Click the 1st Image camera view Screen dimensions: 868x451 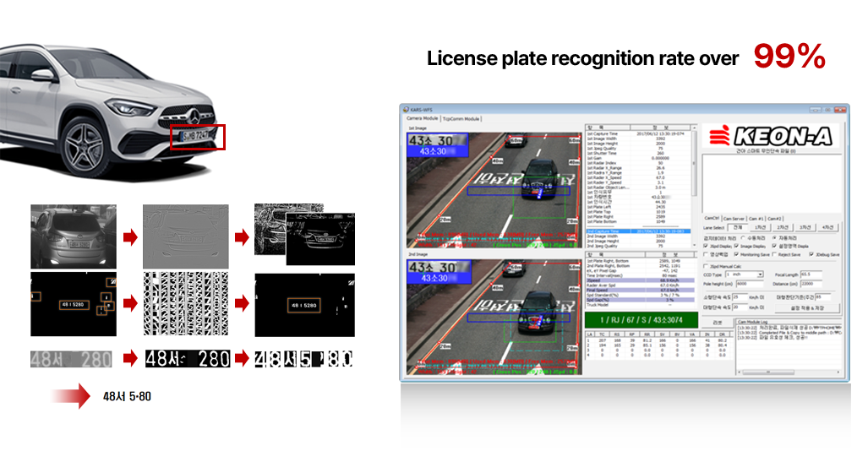pyautogui.click(x=495, y=189)
